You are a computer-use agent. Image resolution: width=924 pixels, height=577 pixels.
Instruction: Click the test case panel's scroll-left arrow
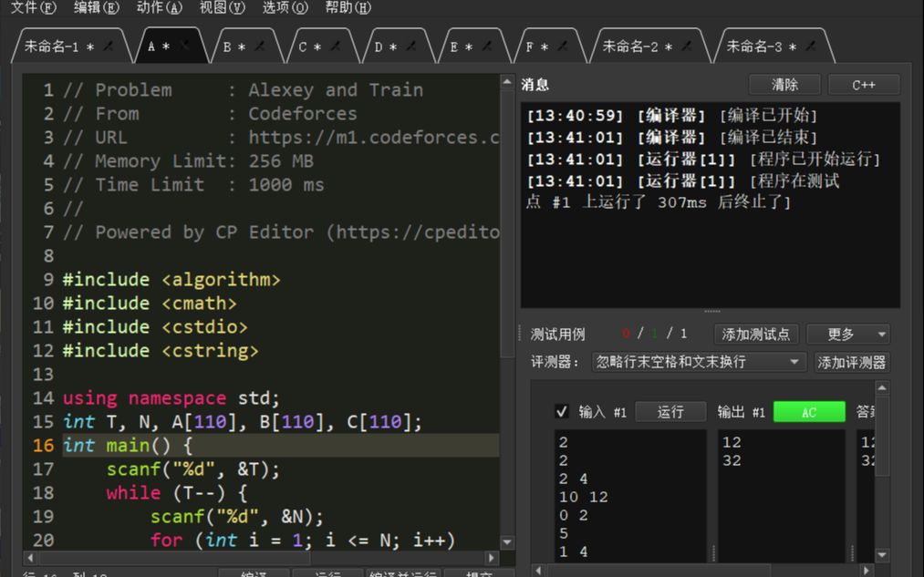[537, 570]
